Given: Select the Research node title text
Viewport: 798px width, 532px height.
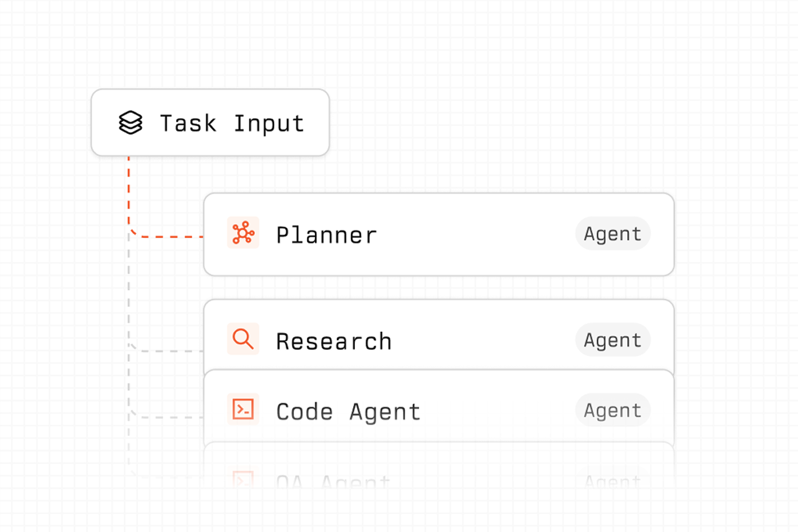Looking at the screenshot, I should (x=334, y=341).
